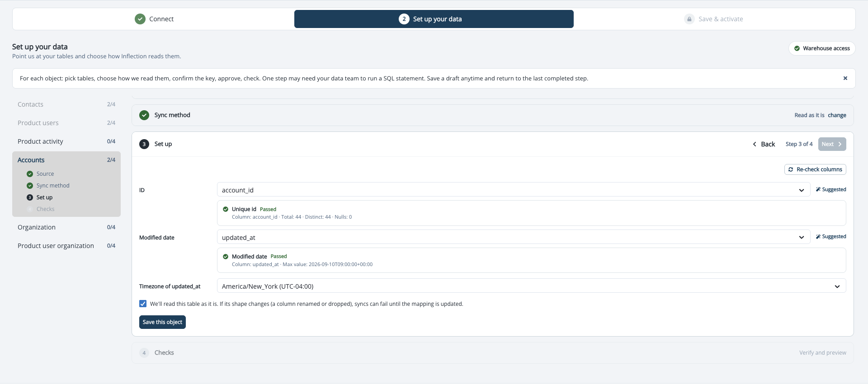Select Contacts in the object sidebar
The width and height of the screenshot is (868, 384).
[x=66, y=104]
